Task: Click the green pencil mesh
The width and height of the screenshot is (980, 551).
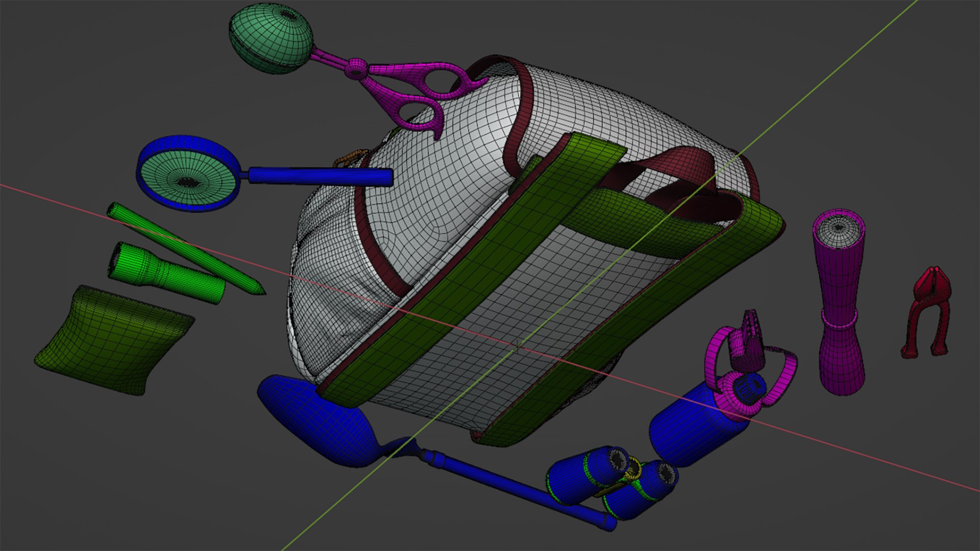Action: coord(186,248)
